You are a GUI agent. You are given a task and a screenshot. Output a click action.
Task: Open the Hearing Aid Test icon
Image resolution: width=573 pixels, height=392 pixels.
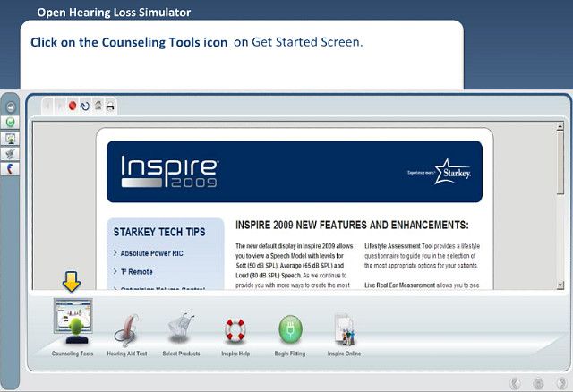tap(126, 330)
